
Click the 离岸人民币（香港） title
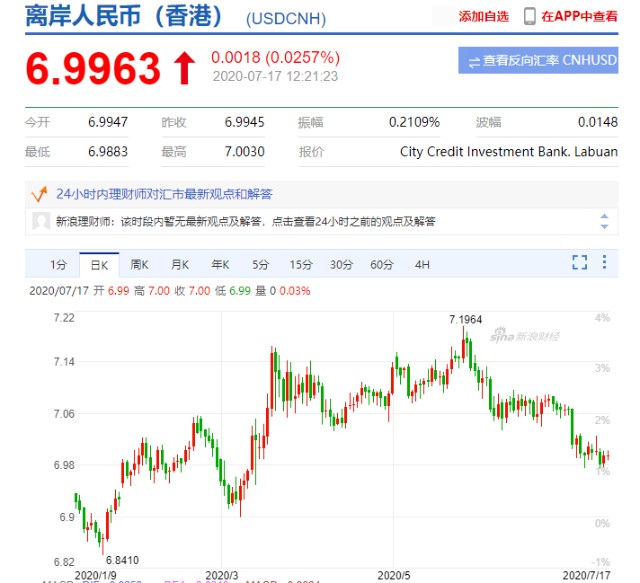pyautogui.click(x=124, y=16)
